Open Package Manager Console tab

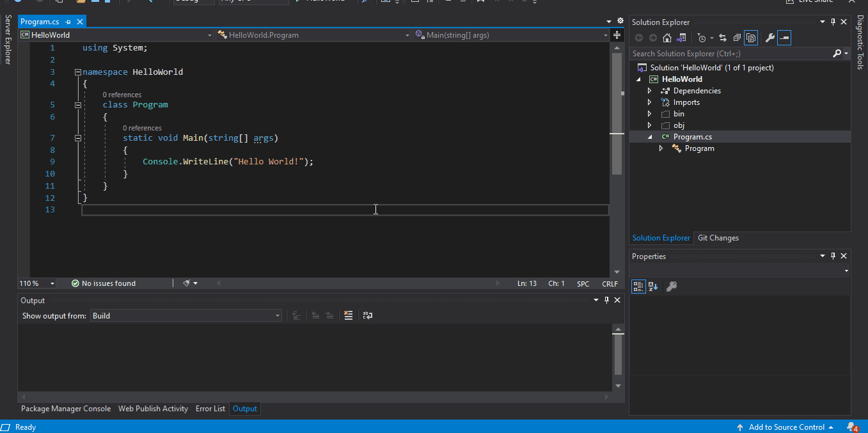pyautogui.click(x=66, y=409)
